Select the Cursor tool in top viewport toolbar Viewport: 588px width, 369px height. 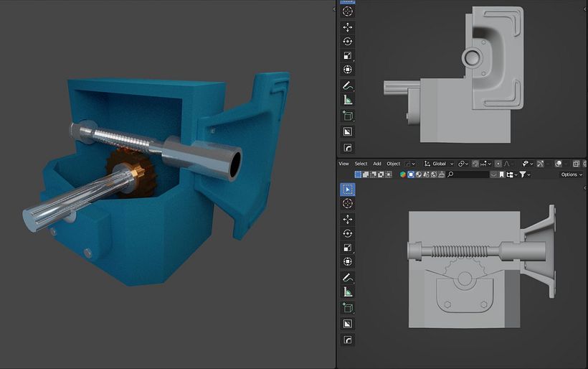(x=348, y=11)
